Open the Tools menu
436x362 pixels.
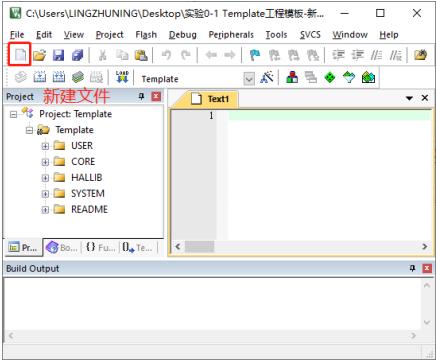(276, 35)
